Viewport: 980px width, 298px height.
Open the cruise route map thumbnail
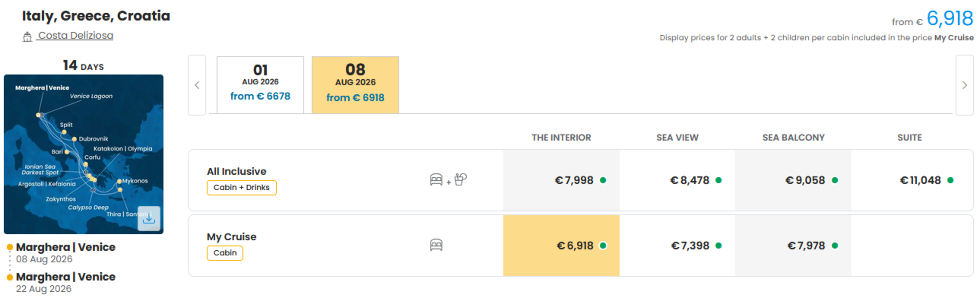(x=84, y=154)
